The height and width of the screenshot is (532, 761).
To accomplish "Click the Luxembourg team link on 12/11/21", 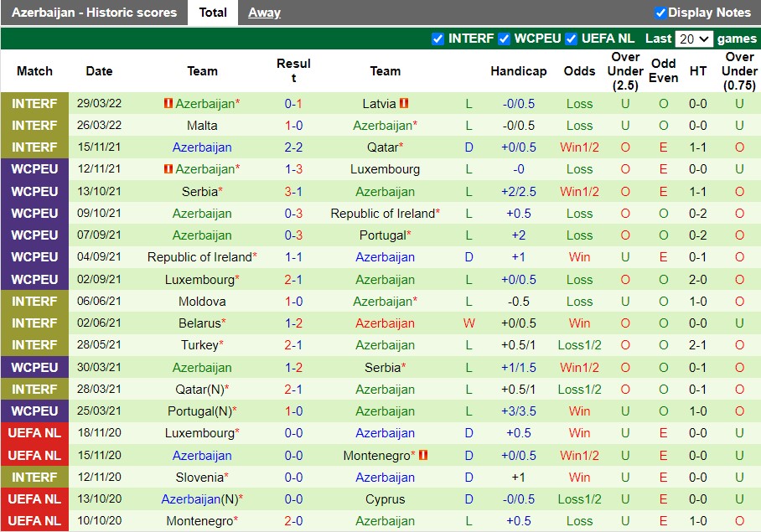I will [385, 169].
